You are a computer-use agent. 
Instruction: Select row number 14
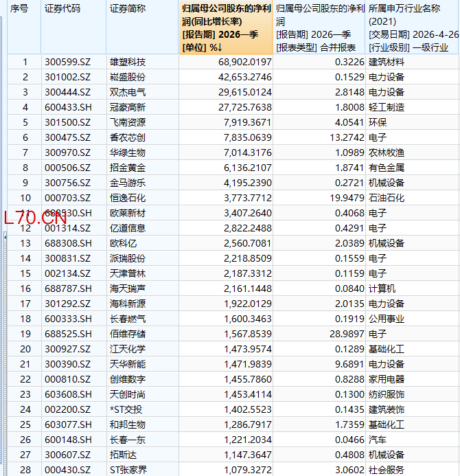[x=25, y=259]
